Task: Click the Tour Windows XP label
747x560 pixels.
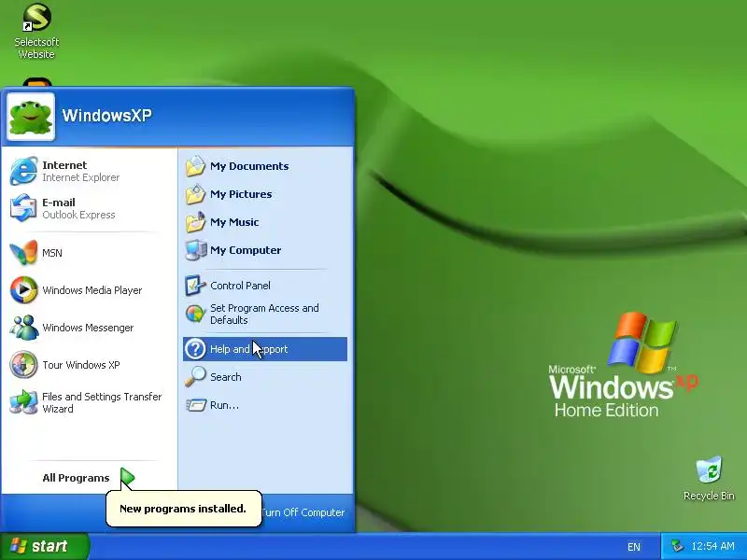Action: (81, 365)
